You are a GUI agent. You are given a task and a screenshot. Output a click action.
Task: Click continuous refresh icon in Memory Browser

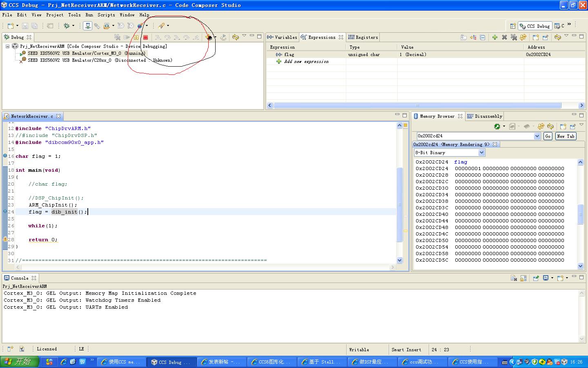coord(550,126)
